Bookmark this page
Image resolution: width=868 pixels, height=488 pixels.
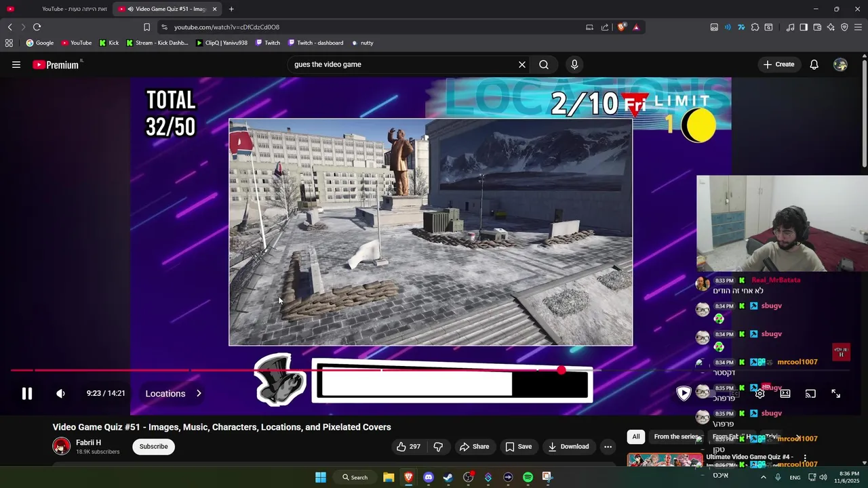click(146, 27)
